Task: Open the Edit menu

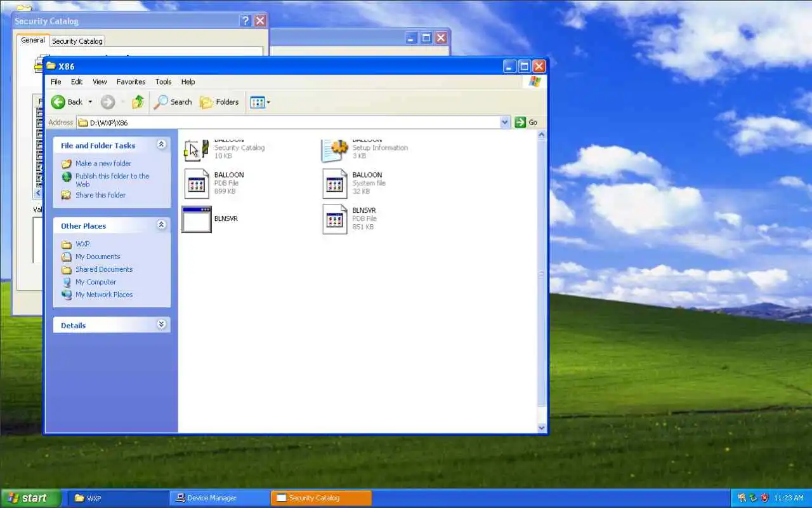Action: coord(77,81)
